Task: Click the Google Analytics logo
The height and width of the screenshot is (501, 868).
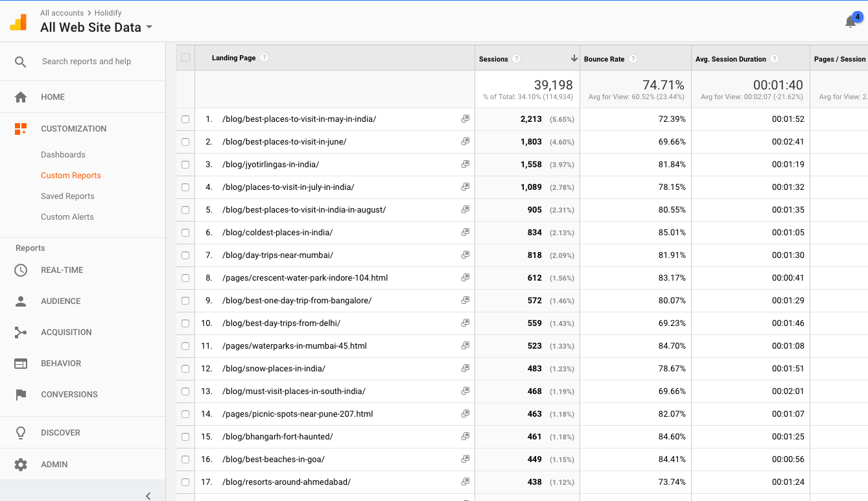Action: [x=18, y=22]
